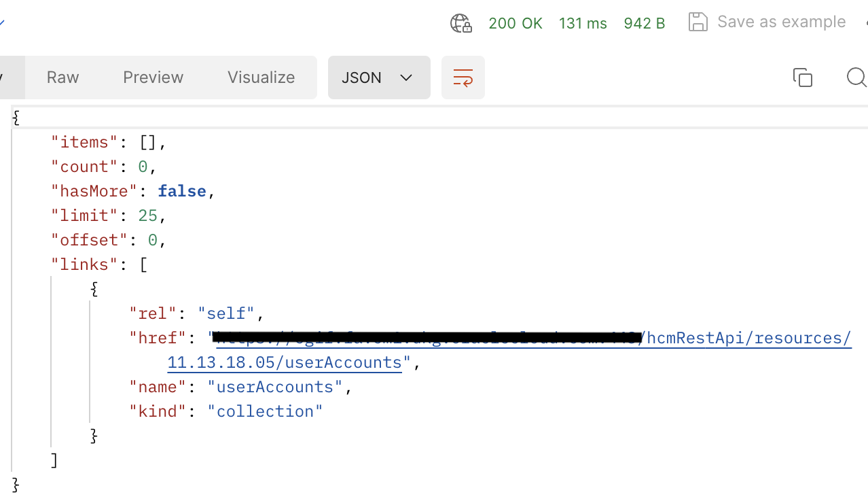This screenshot has width=868, height=499.
Task: Click the 942 B response size indicator
Action: [644, 22]
